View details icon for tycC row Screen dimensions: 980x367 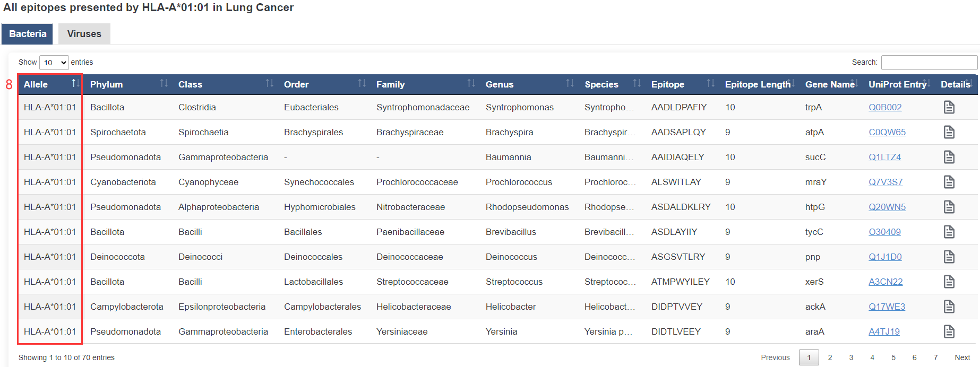[949, 232]
